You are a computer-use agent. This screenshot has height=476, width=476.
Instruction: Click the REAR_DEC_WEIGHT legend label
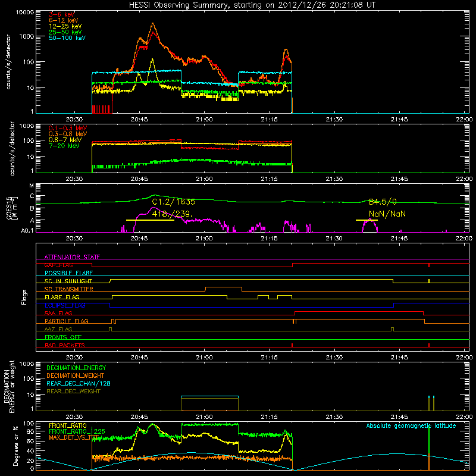pos(73,392)
